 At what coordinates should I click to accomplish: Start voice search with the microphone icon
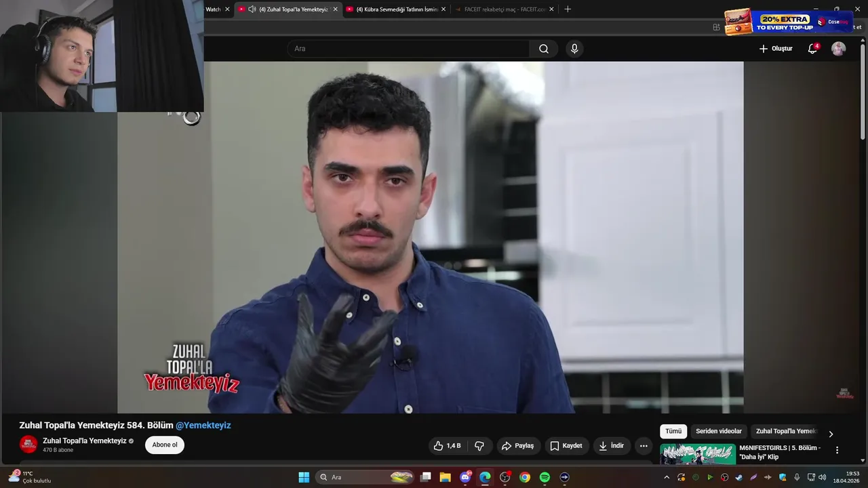(x=574, y=49)
